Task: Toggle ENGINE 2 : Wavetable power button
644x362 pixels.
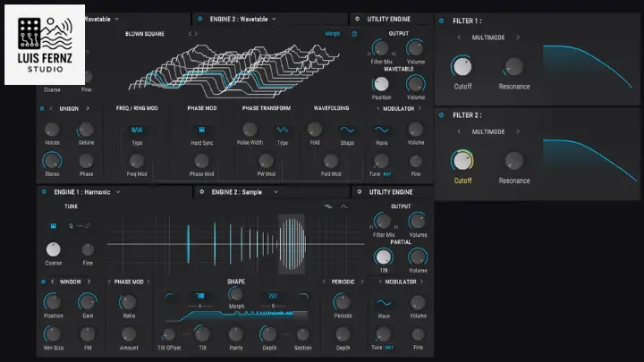Action: point(200,19)
